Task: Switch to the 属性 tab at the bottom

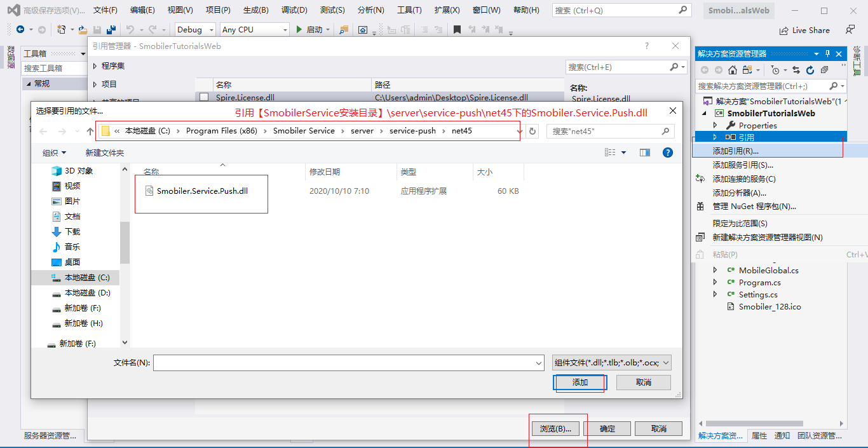Action: [759, 436]
